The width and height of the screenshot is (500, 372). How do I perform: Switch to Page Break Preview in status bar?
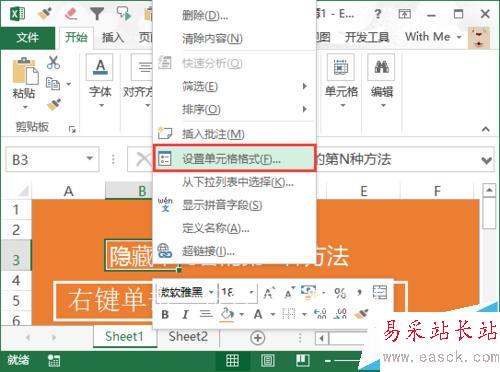pyautogui.click(x=303, y=360)
